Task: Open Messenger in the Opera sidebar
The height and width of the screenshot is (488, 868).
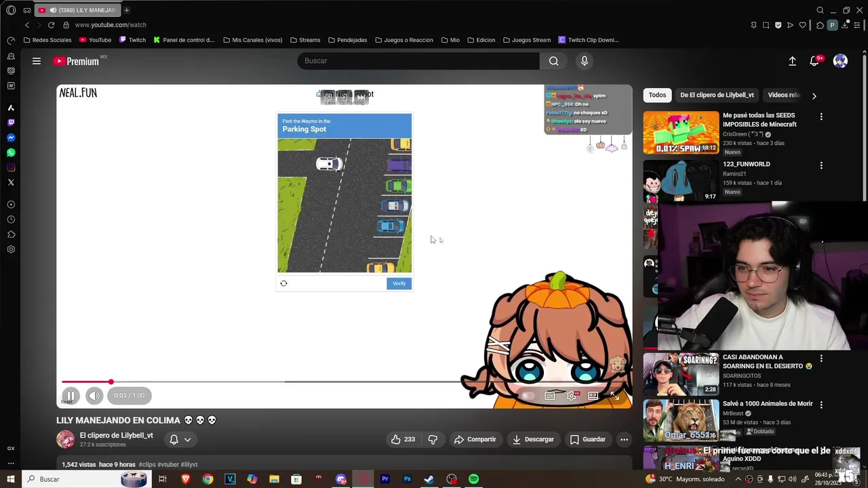Action: pos(11,138)
